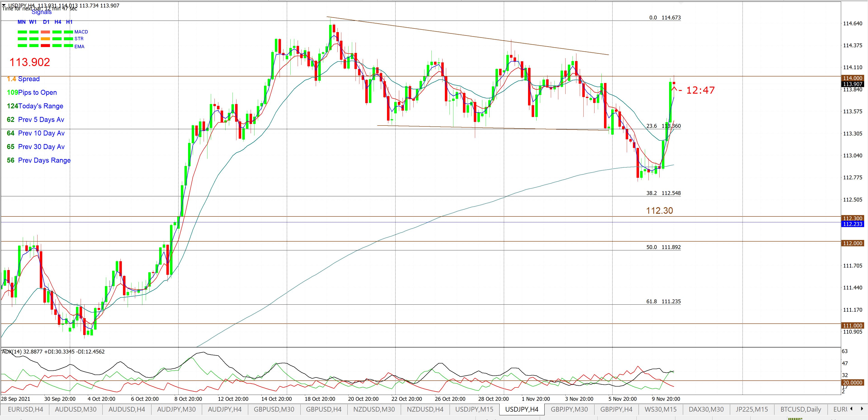
Task: Open the USDJPY,M15 chart tab
Action: [474, 409]
